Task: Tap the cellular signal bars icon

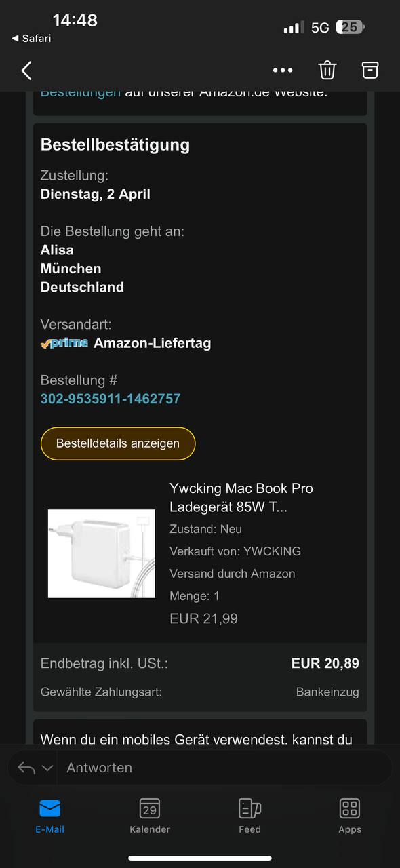Action: click(294, 28)
